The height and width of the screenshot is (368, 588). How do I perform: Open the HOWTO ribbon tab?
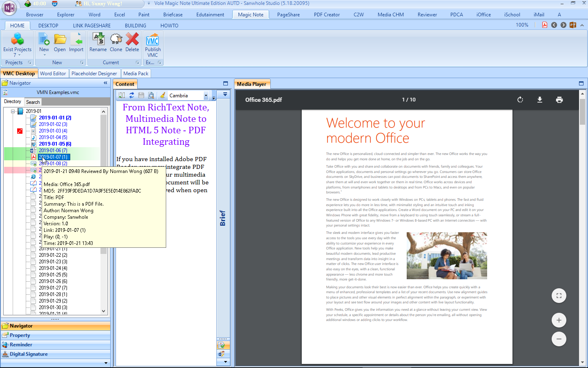tap(169, 25)
